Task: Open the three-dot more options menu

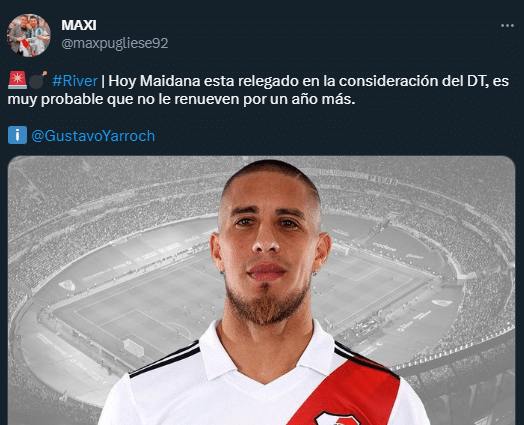Action: pyautogui.click(x=507, y=26)
